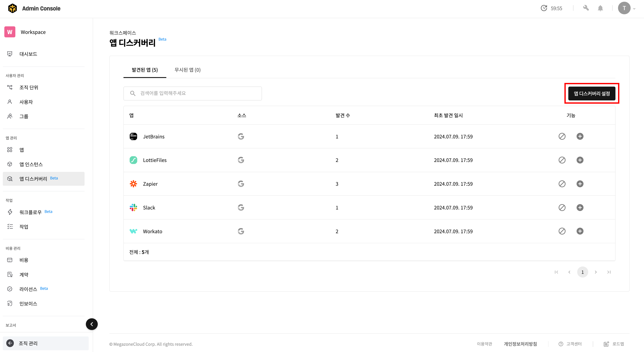The height and width of the screenshot is (352, 644).
Task: Click the 앱 디스커버리 설정 button
Action: [591, 93]
